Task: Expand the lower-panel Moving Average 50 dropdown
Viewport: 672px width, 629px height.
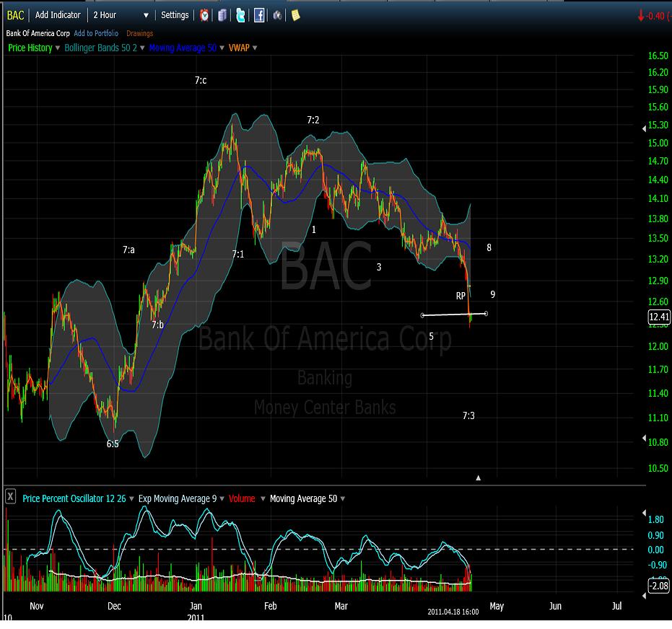Action: pos(343,499)
